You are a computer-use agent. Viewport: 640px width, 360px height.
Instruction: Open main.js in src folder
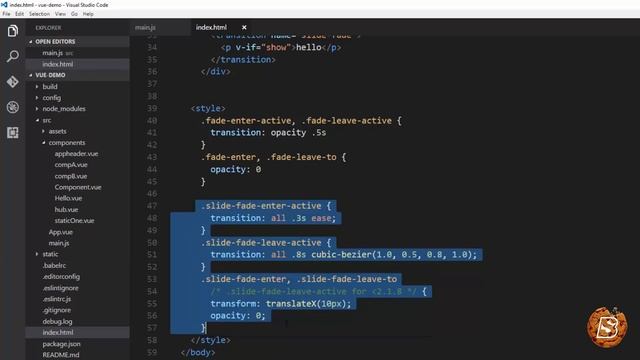point(59,243)
